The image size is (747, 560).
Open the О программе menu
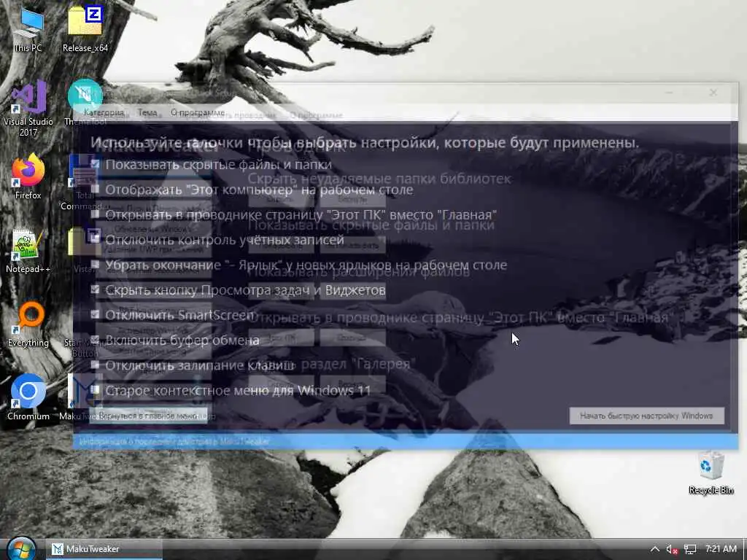198,113
